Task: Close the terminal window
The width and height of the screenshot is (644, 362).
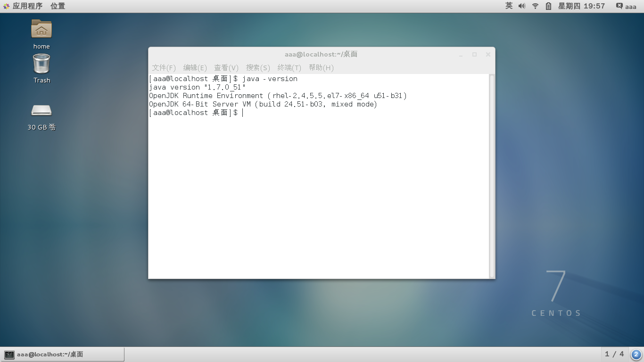Action: pyautogui.click(x=488, y=55)
